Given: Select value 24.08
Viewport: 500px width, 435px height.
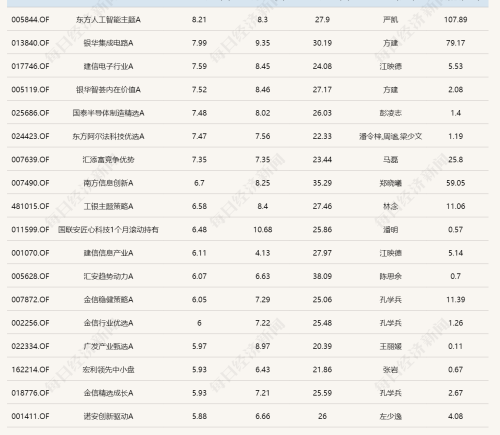Looking at the screenshot, I should point(322,66).
